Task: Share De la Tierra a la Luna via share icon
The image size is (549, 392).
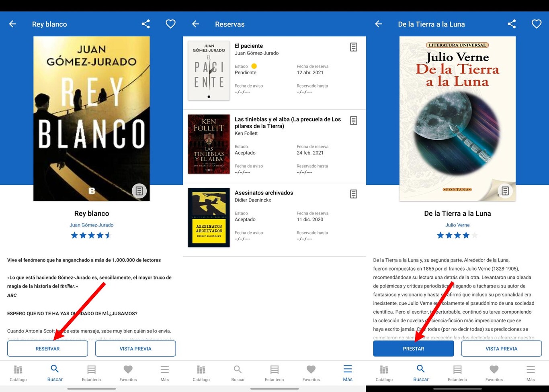Action: pyautogui.click(x=512, y=24)
